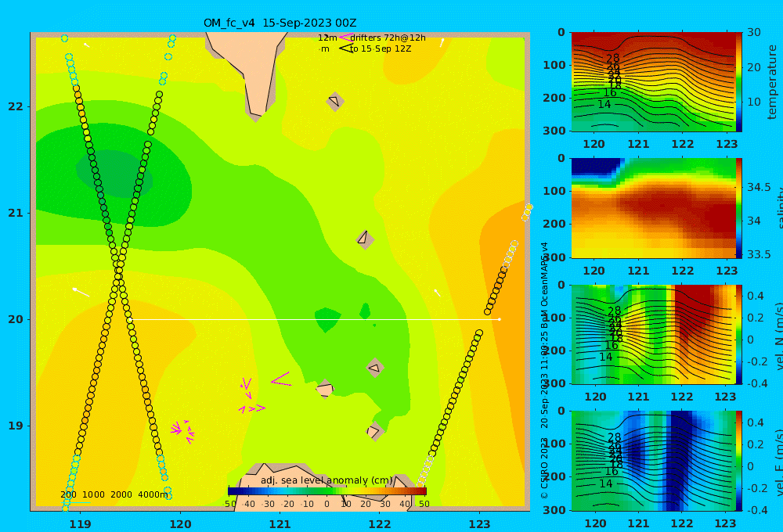
Task: Click the 'vel. N (m/s)' axis label
Action: tap(778, 336)
